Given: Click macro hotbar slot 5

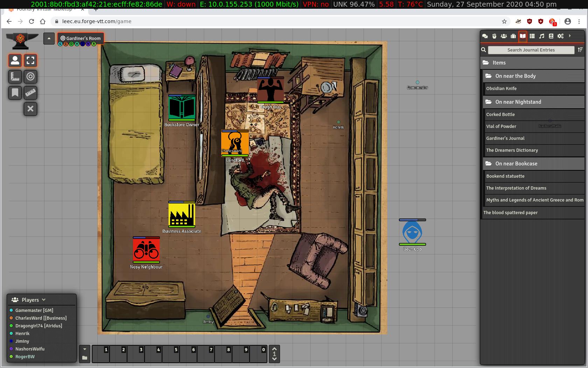Looking at the screenshot, I should [171, 354].
